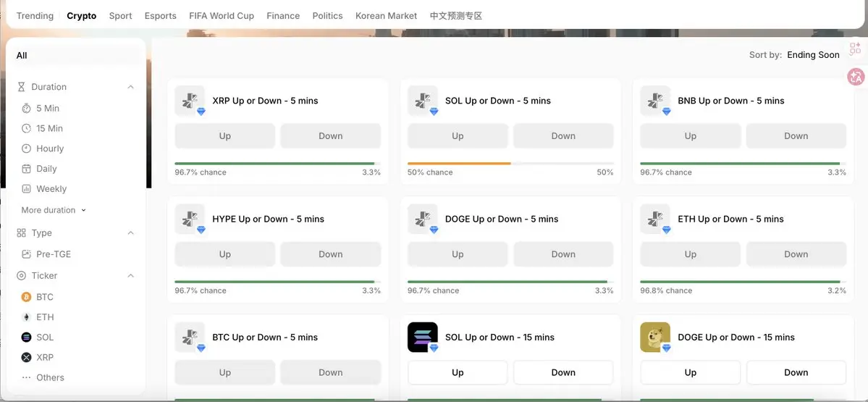
Task: Click the SOL ticker icon in sidebar
Action: [26, 338]
